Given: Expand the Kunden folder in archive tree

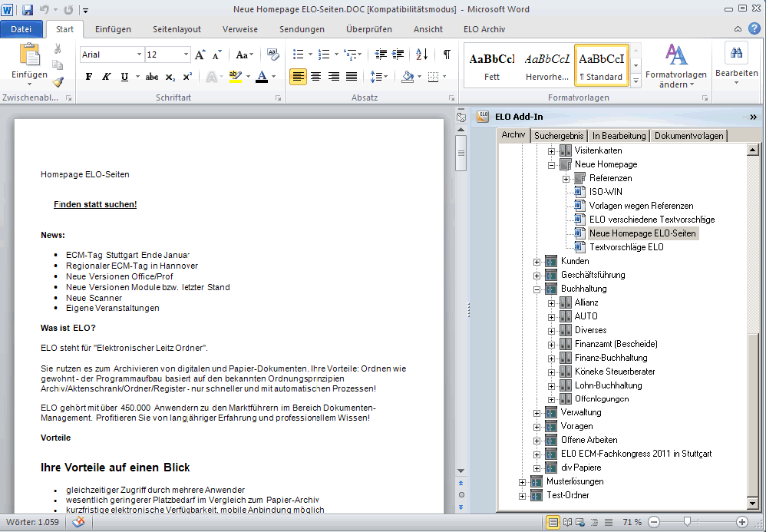Looking at the screenshot, I should tap(537, 262).
